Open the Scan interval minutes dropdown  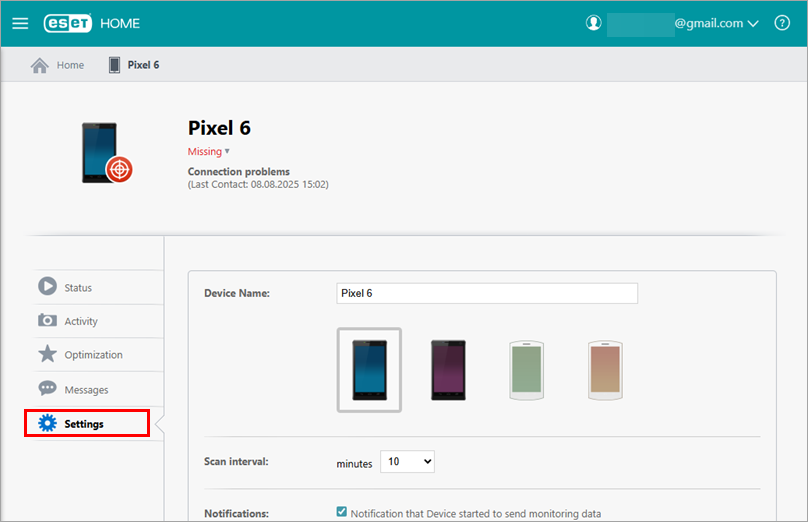[x=407, y=462]
